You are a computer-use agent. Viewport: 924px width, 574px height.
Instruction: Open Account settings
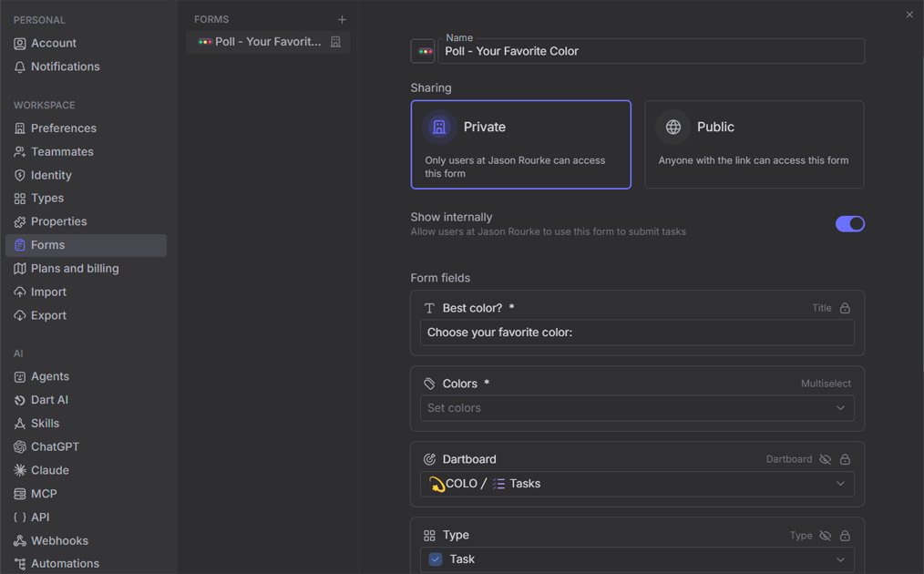click(86, 43)
